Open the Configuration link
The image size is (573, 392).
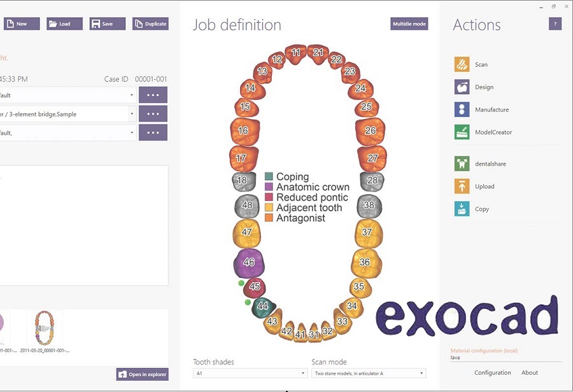click(493, 373)
